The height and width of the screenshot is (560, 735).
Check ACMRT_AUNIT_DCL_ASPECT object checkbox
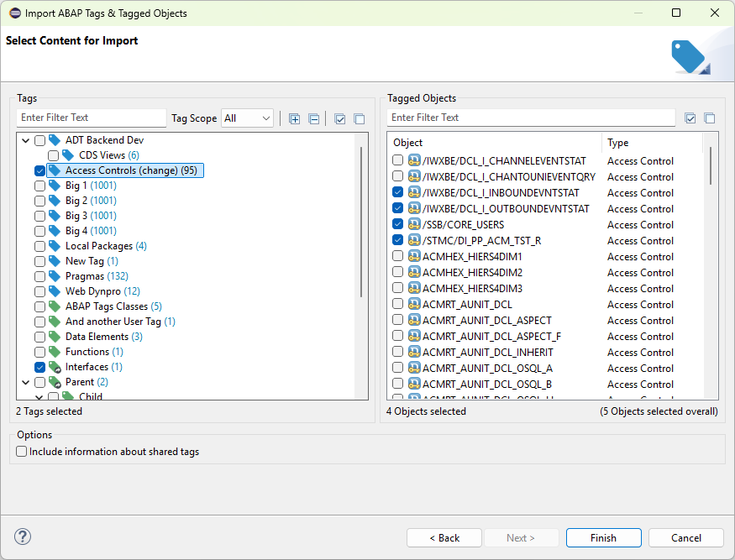pos(397,320)
